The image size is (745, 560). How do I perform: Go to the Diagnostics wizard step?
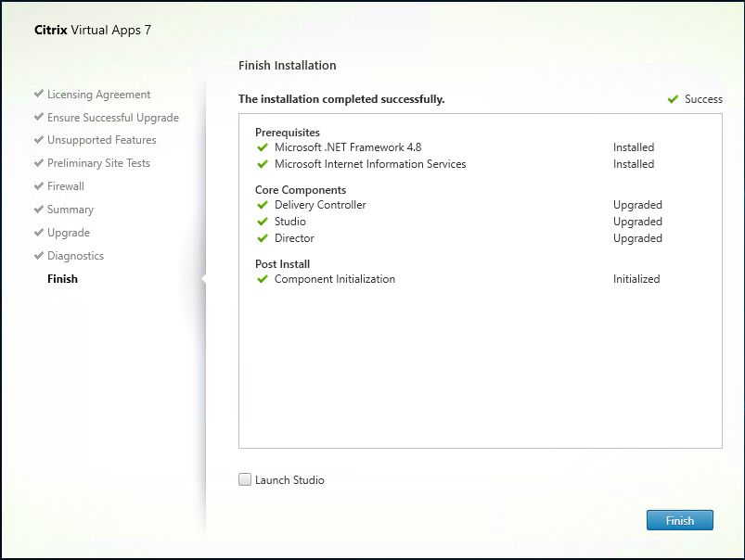[x=75, y=256]
